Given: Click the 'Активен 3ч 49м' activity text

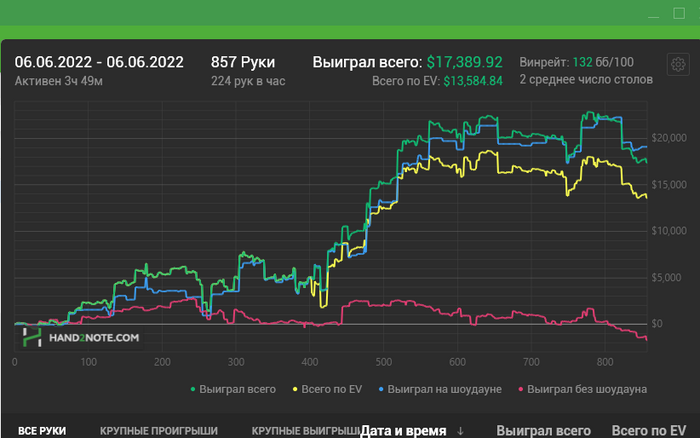Looking at the screenshot, I should (58, 81).
